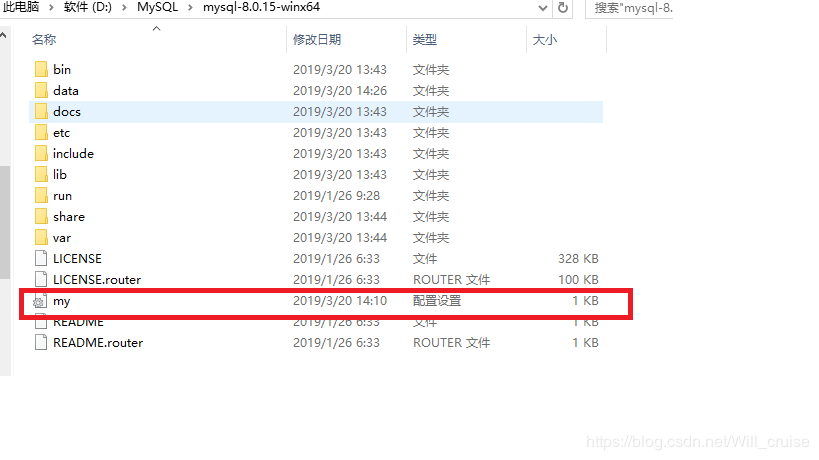Select the my config file gear icon
The height and width of the screenshot is (460, 819).
pyautogui.click(x=40, y=301)
